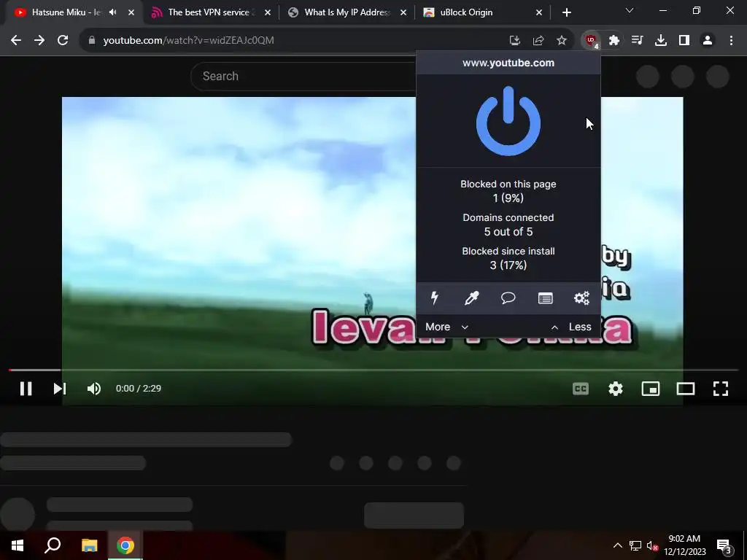Skip to next video
The height and width of the screenshot is (560, 747).
click(60, 389)
